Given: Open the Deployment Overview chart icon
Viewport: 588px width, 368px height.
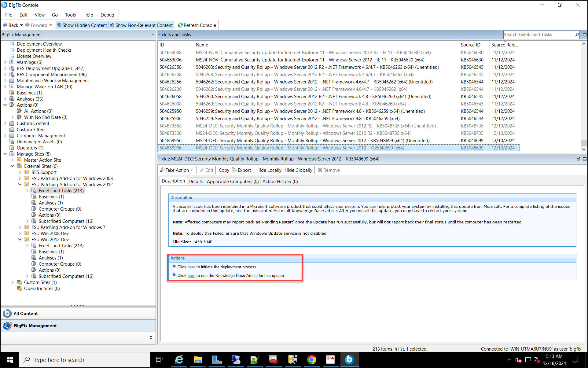Looking at the screenshot, I should [12, 44].
